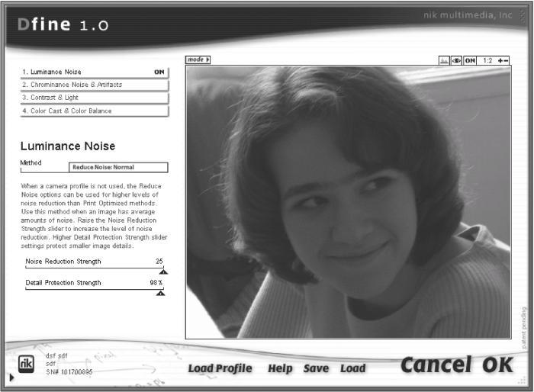Zoom out with the minus icon
Screen dimensions: 534x392
506,60
